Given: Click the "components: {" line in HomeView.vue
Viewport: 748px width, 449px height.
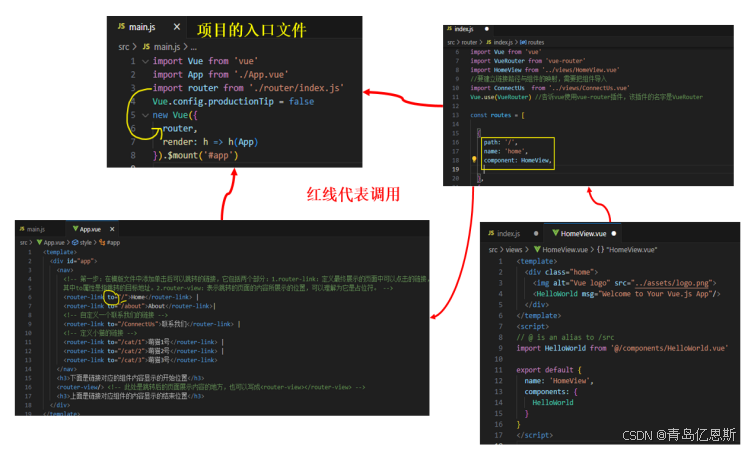Looking at the screenshot, I should click(551, 392).
